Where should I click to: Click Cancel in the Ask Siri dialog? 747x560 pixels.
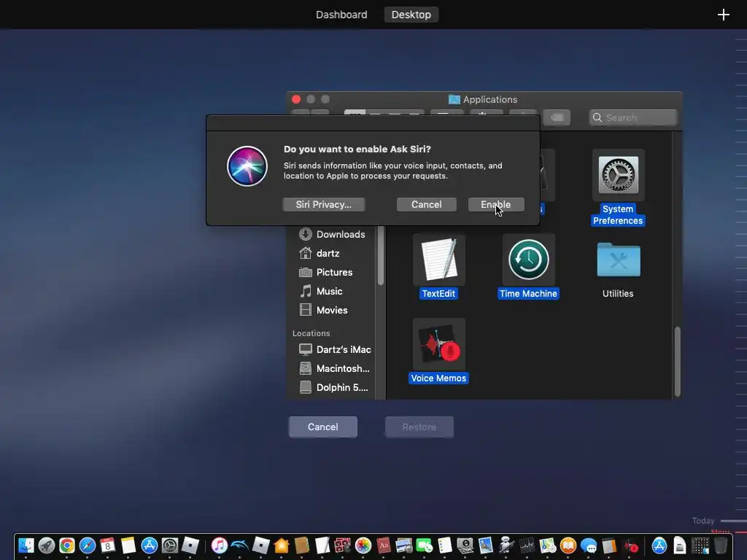click(x=426, y=204)
